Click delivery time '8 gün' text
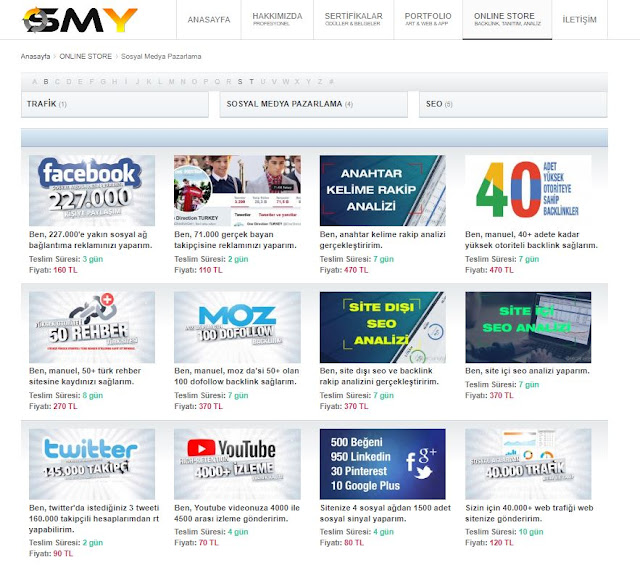The width and height of the screenshot is (640, 565). click(x=93, y=395)
